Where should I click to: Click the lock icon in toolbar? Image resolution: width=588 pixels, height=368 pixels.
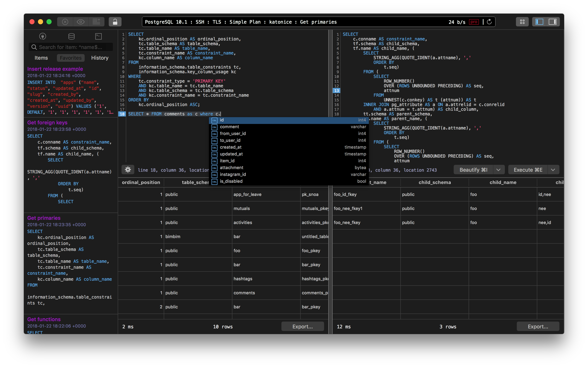click(115, 22)
